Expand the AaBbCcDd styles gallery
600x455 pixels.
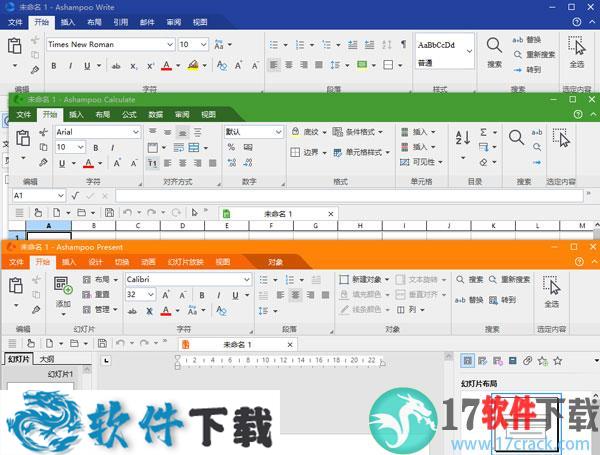(x=470, y=51)
